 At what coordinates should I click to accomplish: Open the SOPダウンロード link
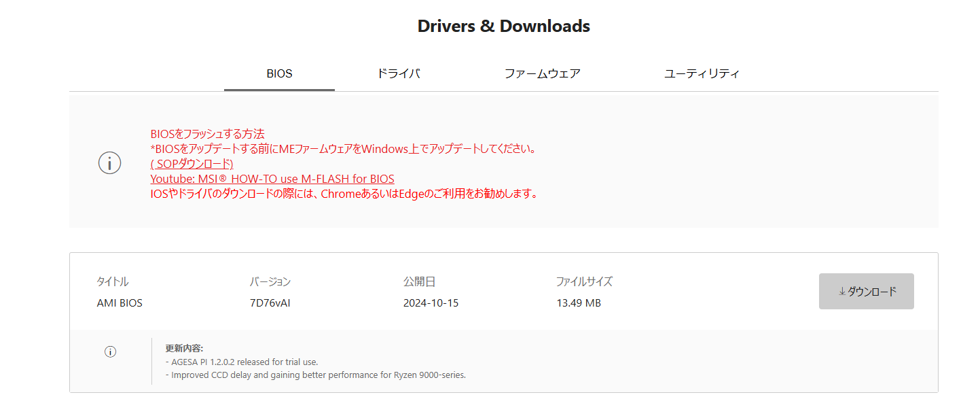pyautogui.click(x=192, y=164)
